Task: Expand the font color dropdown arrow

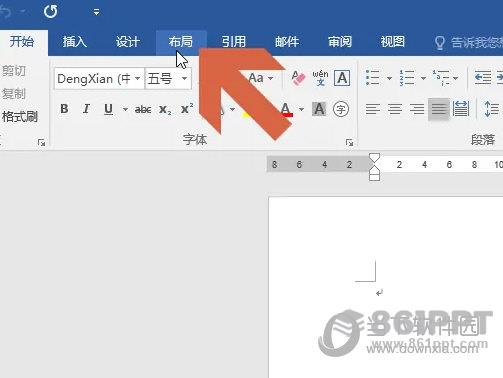Action: (x=301, y=109)
